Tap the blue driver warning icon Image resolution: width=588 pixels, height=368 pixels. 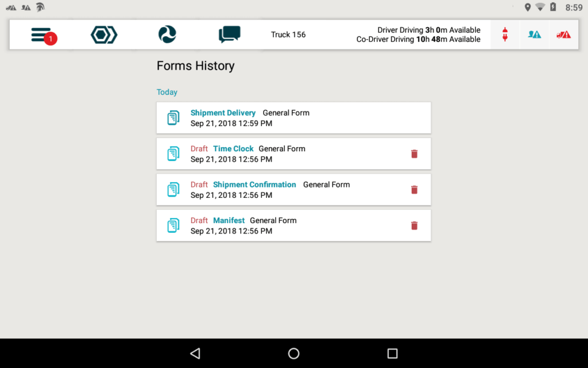click(535, 34)
